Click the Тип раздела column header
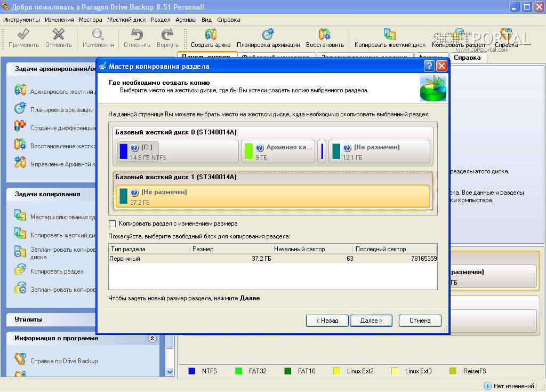This screenshot has height=392, width=546. tap(149, 249)
